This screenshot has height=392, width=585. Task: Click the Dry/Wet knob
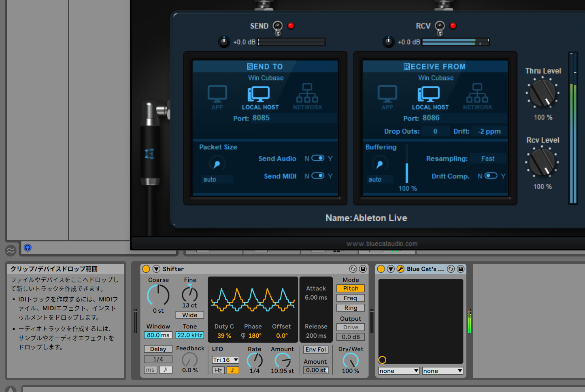tap(351, 360)
